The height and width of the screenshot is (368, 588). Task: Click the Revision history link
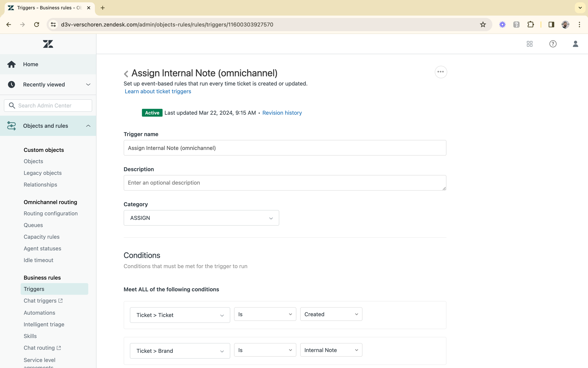282,113
